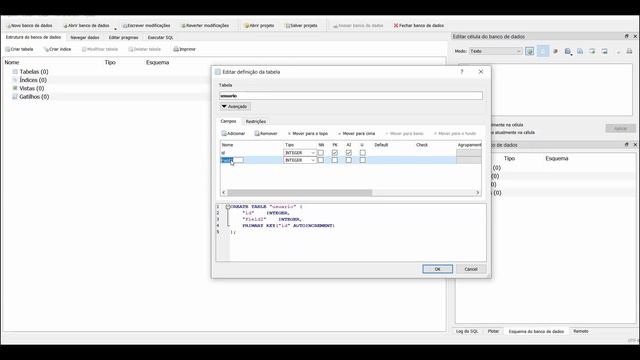Switch to Campos tab in dialog
640x360 pixels.
click(228, 121)
